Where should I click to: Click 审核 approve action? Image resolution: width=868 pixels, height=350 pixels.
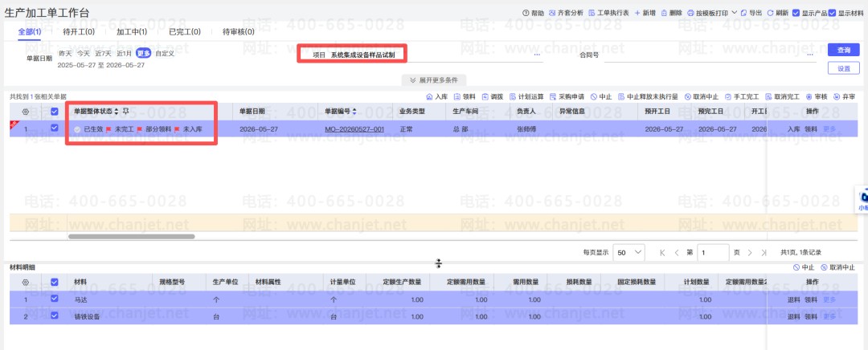tap(817, 96)
